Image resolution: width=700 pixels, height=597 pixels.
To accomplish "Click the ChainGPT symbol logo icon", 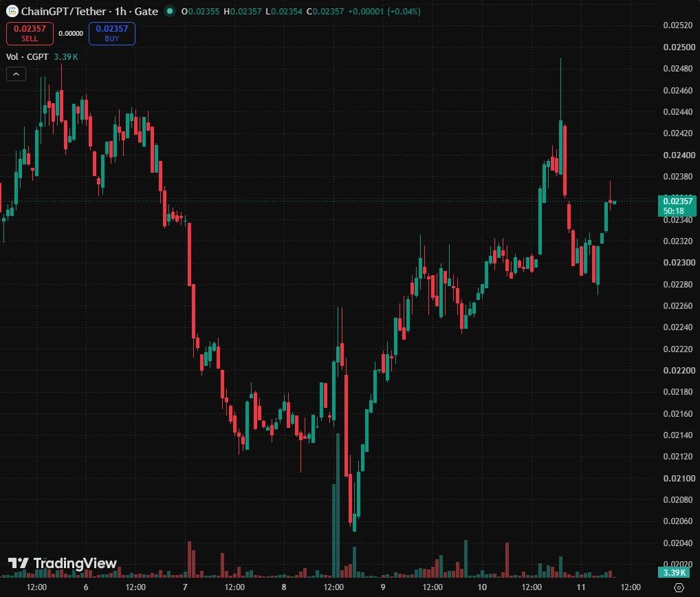I will point(12,11).
